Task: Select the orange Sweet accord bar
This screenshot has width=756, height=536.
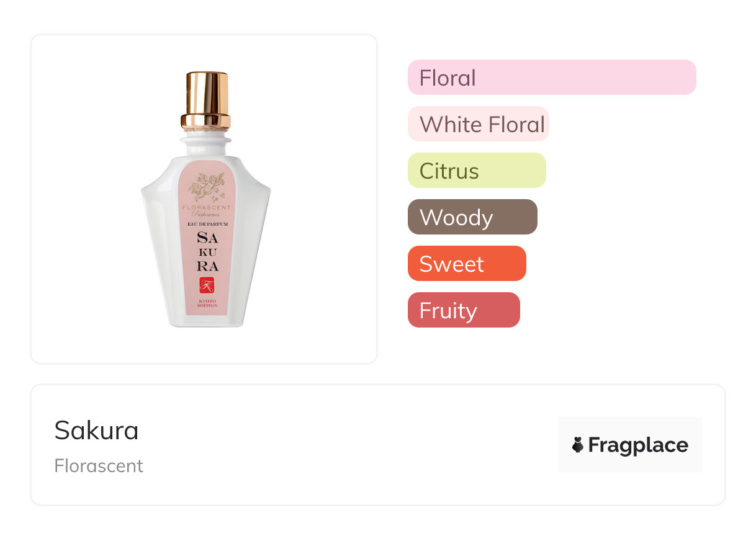Action: click(x=466, y=264)
